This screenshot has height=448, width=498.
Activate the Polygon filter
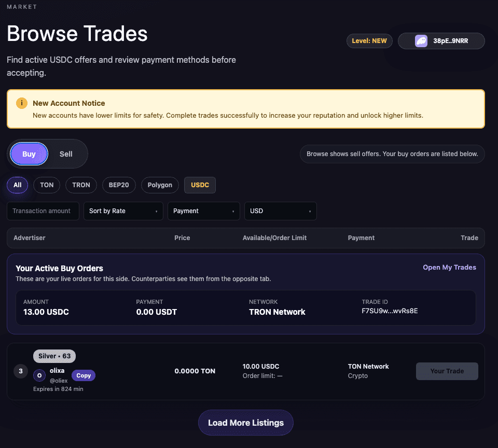(x=160, y=185)
